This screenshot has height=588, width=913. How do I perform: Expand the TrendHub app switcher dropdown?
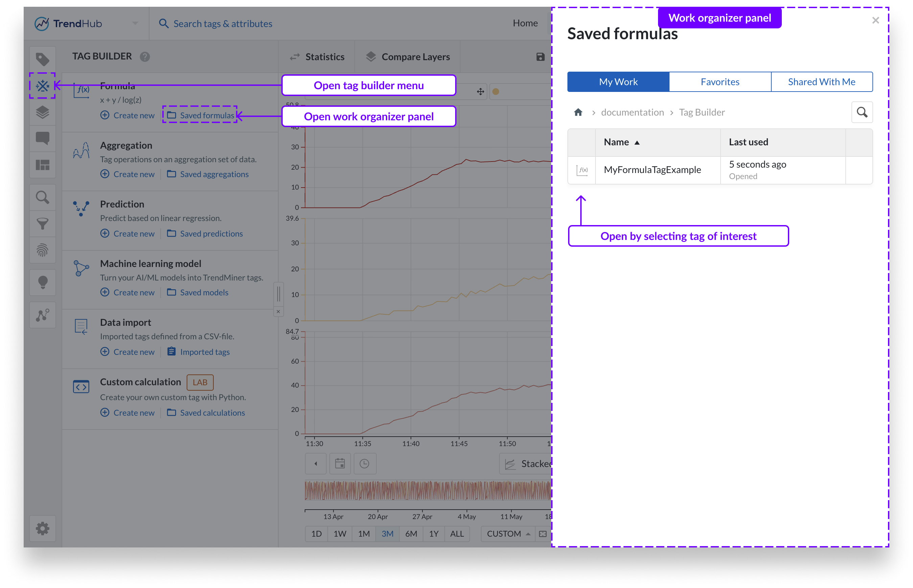(135, 23)
